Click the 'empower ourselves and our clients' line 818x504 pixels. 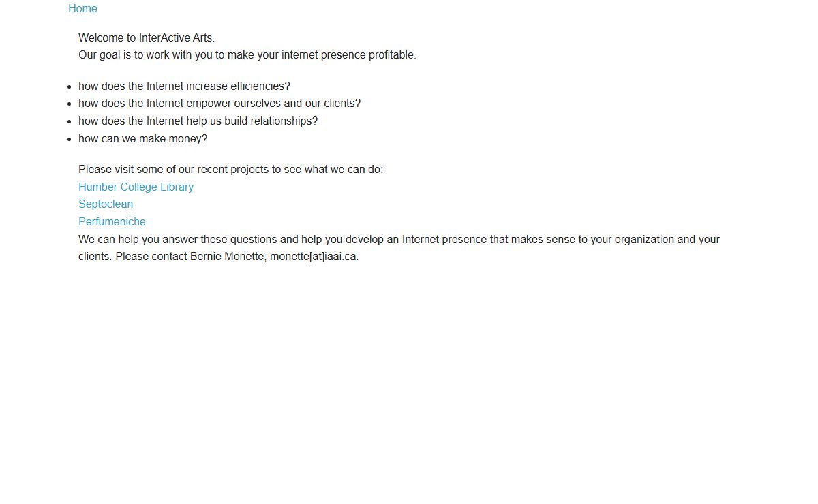pos(219,104)
